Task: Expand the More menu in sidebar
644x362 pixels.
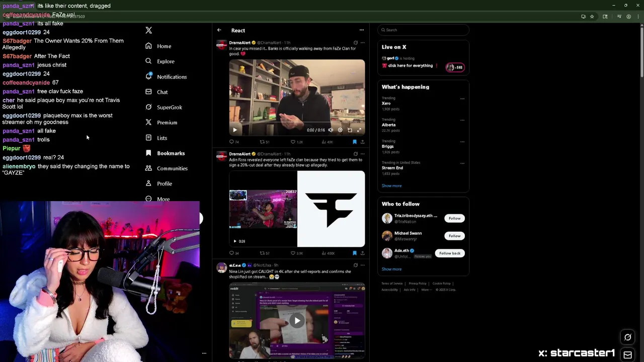Action: 157,199
